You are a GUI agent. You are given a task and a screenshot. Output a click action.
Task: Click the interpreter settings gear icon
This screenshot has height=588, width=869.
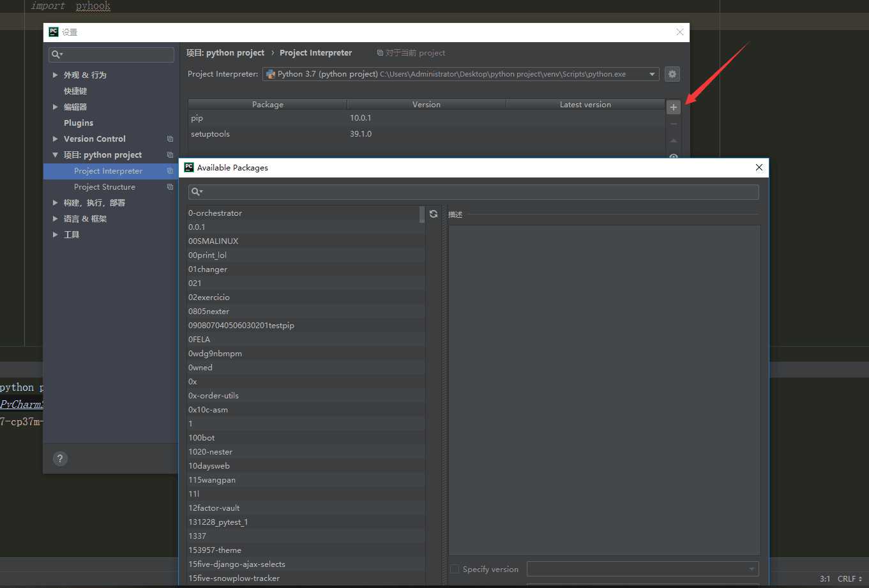[672, 74]
